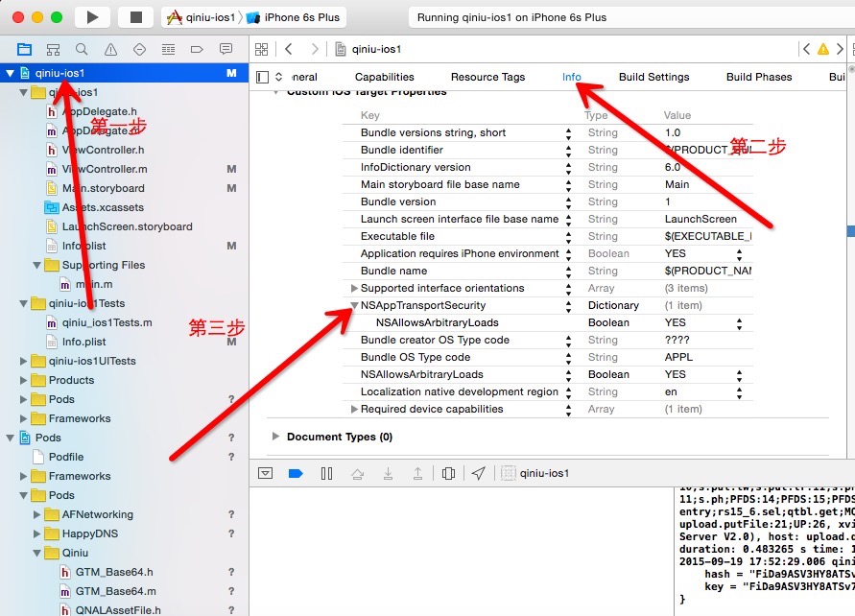This screenshot has width=855, height=616.
Task: Collapse the qiniu-ios1 project root
Action: tap(10, 73)
